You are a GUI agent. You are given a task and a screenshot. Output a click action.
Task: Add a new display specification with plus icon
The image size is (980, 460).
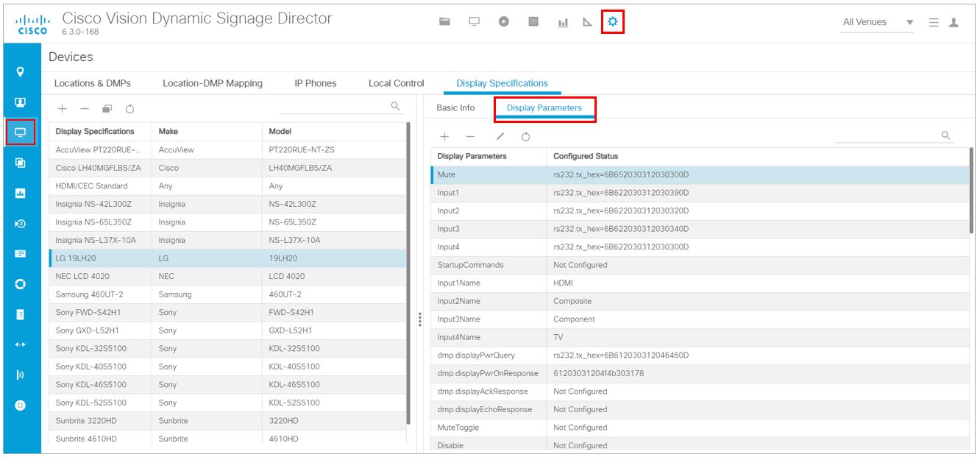63,109
